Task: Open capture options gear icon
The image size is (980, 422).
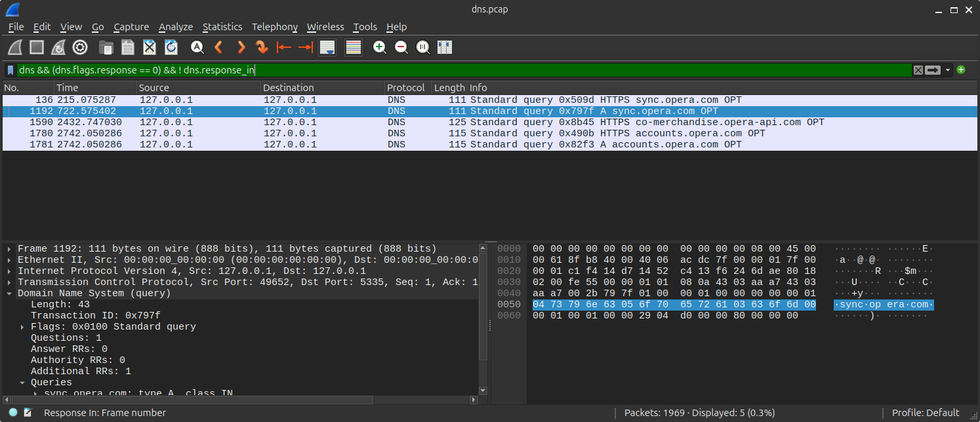Action: click(80, 47)
